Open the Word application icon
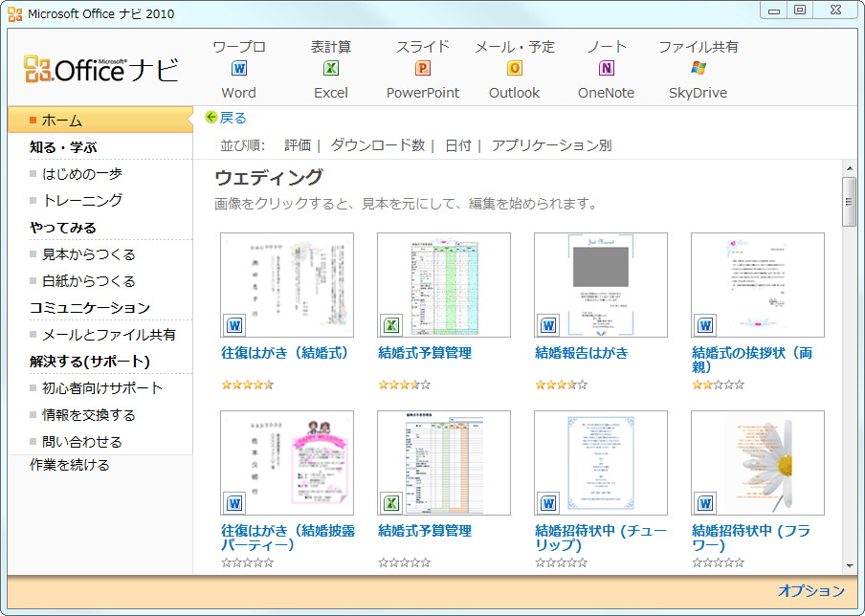The width and height of the screenshot is (865, 616). [238, 69]
